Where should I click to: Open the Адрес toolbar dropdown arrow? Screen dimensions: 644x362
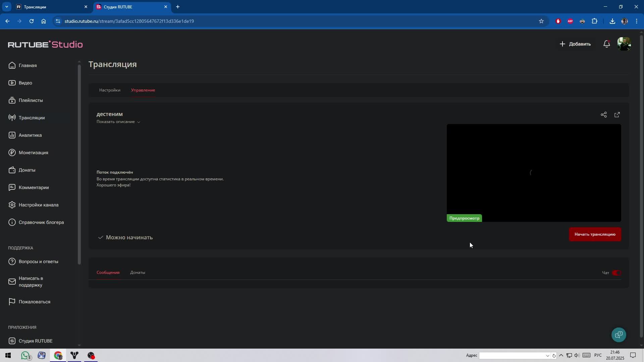coord(547,356)
